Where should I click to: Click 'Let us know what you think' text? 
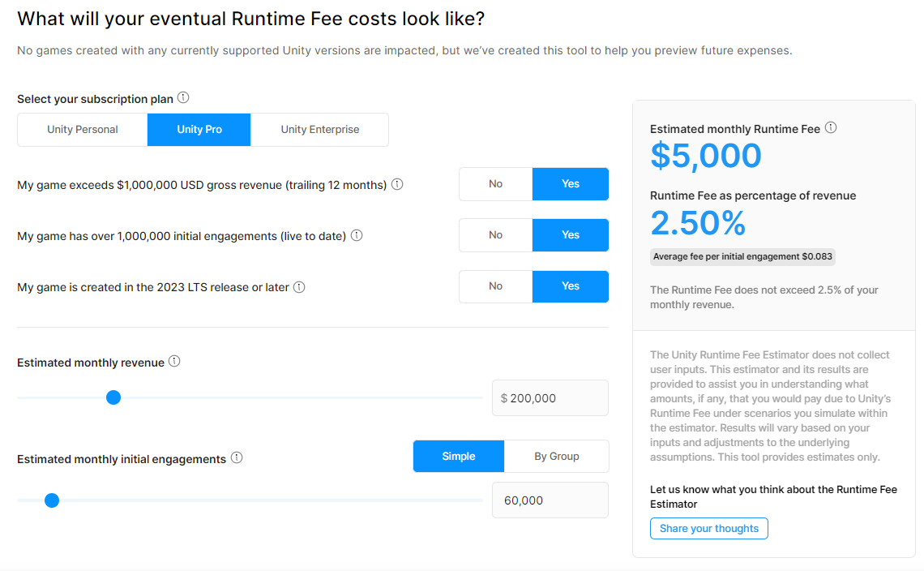click(773, 496)
